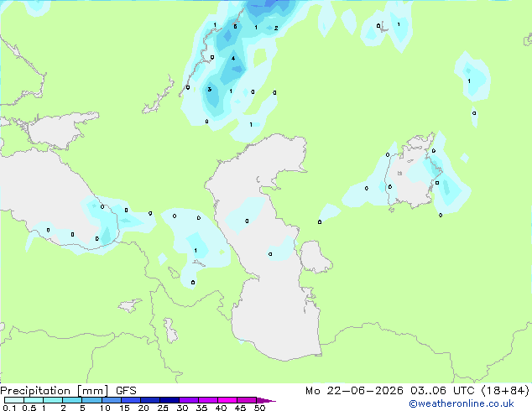
Task: Click the '20' legend scale label
Action: tap(143, 408)
